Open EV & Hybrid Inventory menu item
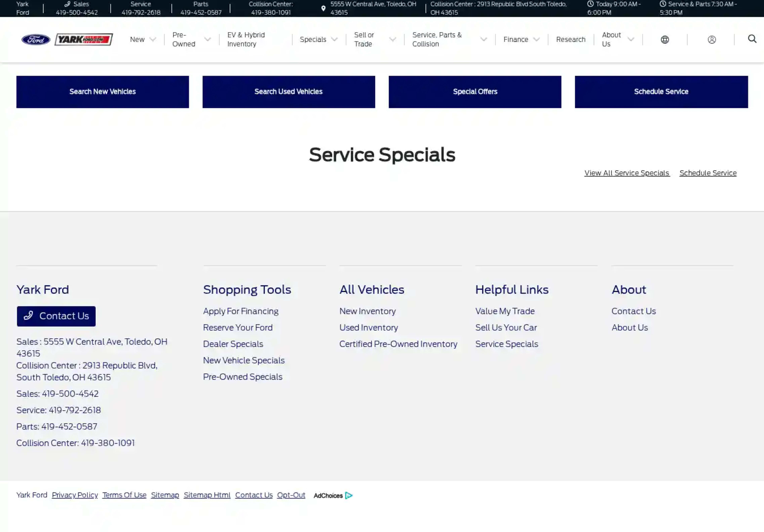The width and height of the screenshot is (764, 532). click(x=246, y=40)
